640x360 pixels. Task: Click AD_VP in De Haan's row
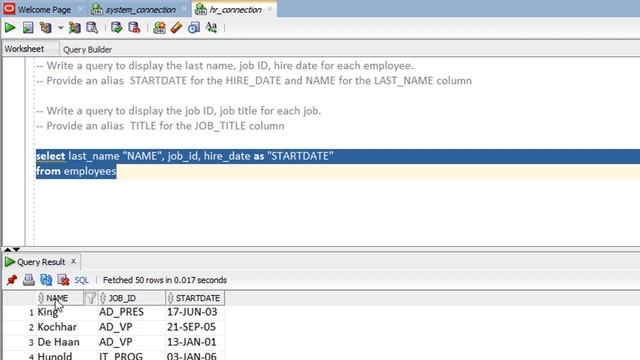pos(131,342)
